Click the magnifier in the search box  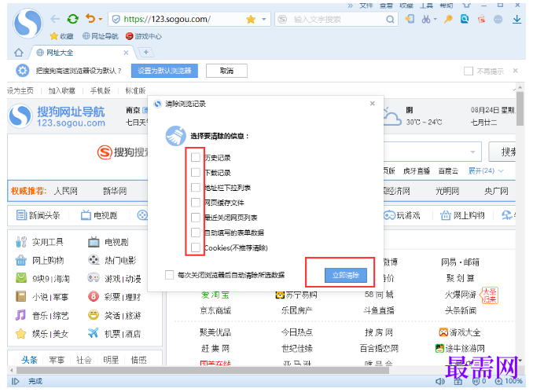coord(390,20)
